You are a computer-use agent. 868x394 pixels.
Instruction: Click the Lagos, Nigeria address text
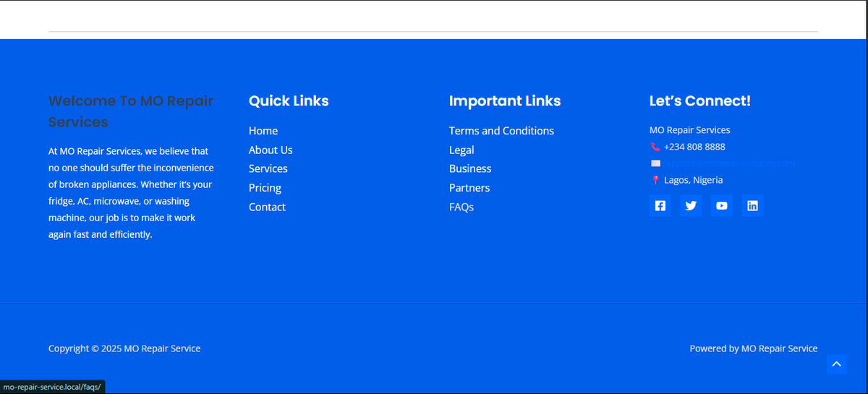click(x=693, y=180)
